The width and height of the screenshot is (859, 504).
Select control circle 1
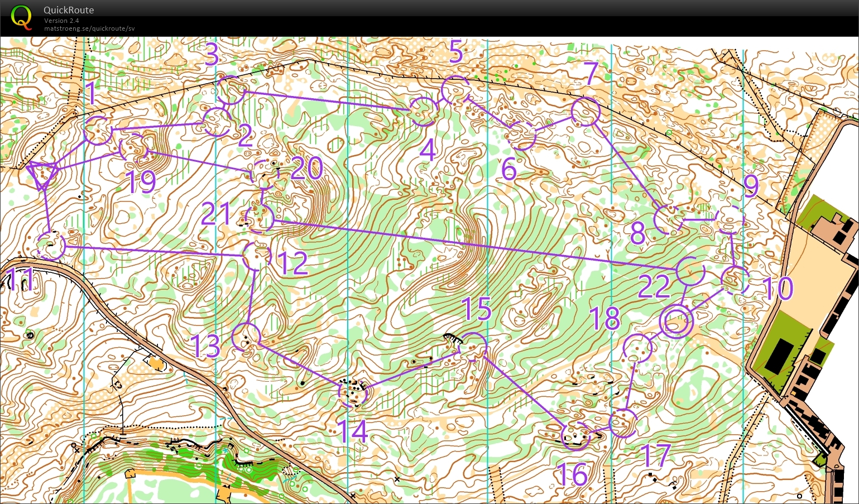[x=98, y=131]
